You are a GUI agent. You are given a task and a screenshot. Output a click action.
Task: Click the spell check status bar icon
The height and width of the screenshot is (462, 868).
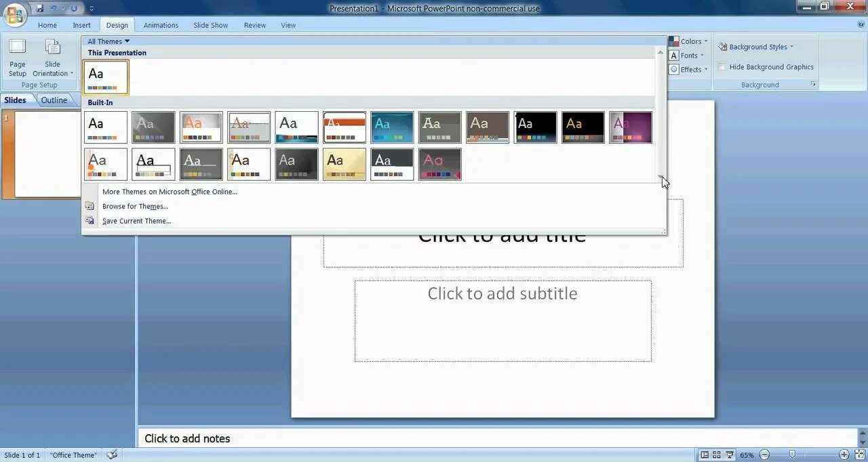point(113,455)
